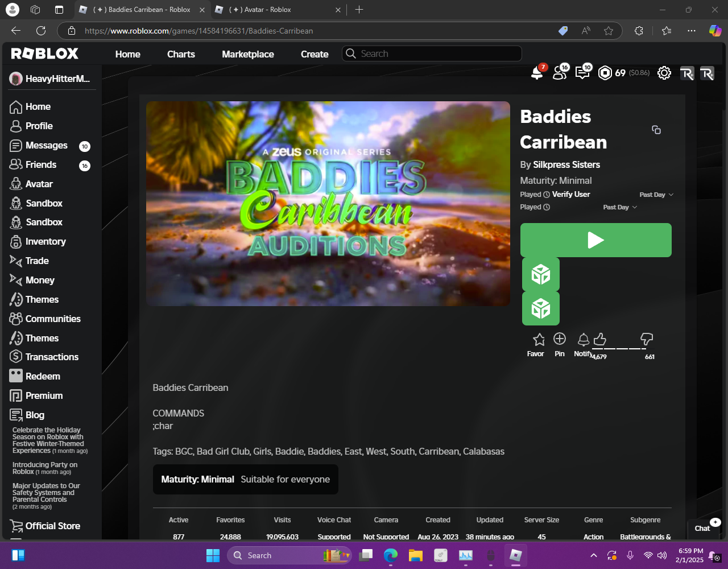Open a new browser tab
The image size is (728, 569).
click(x=359, y=10)
